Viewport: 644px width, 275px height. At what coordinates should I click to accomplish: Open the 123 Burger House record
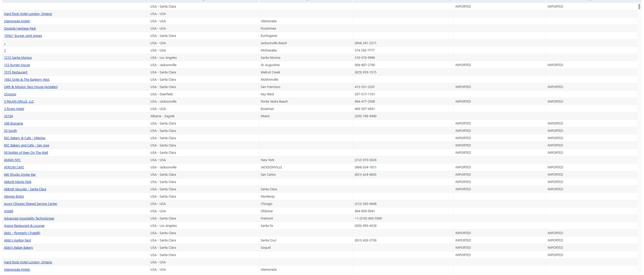coord(17,65)
